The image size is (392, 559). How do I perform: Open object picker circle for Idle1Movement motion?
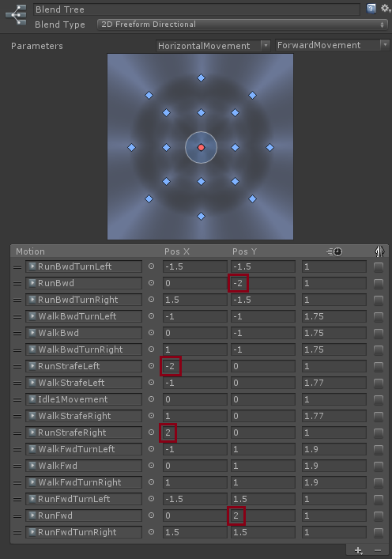(152, 399)
